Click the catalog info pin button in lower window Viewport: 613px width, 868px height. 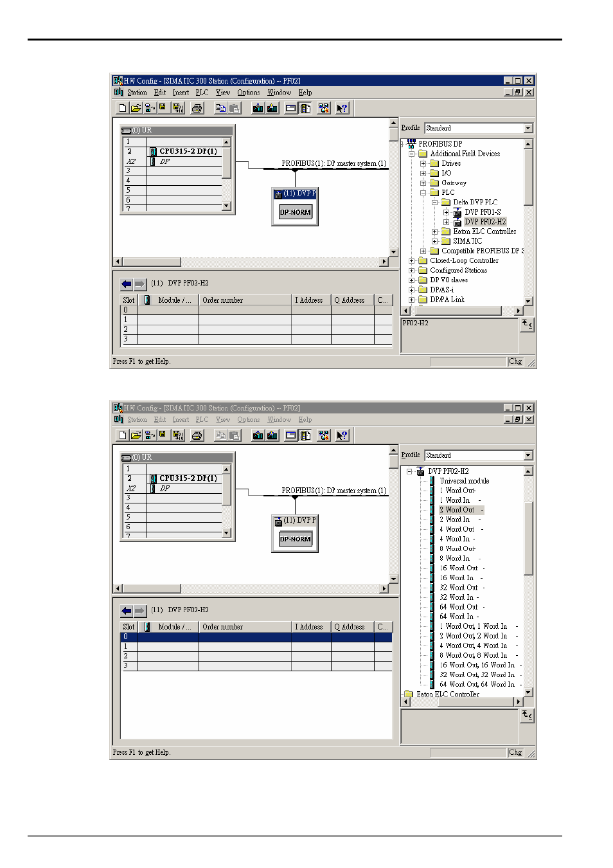tap(527, 716)
